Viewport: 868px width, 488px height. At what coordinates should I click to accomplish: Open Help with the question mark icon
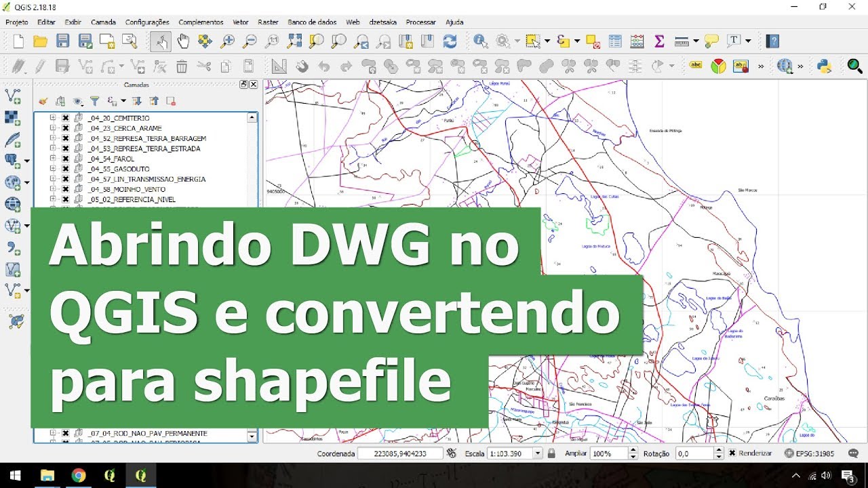click(x=772, y=41)
